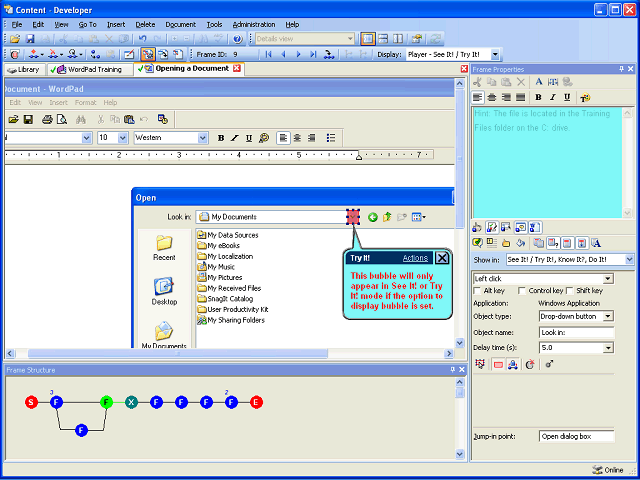
Task: Toggle the Control key checkbox
Action: pyautogui.click(x=521, y=291)
